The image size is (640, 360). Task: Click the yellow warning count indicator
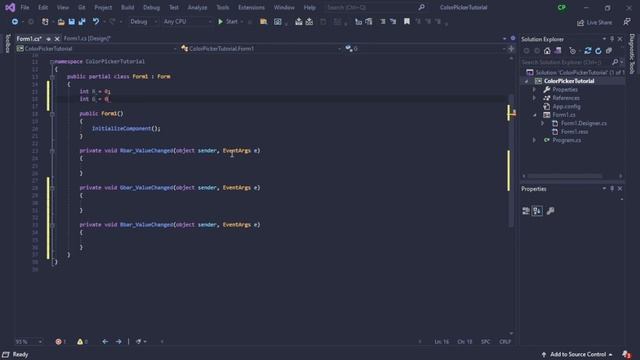pos(82,342)
